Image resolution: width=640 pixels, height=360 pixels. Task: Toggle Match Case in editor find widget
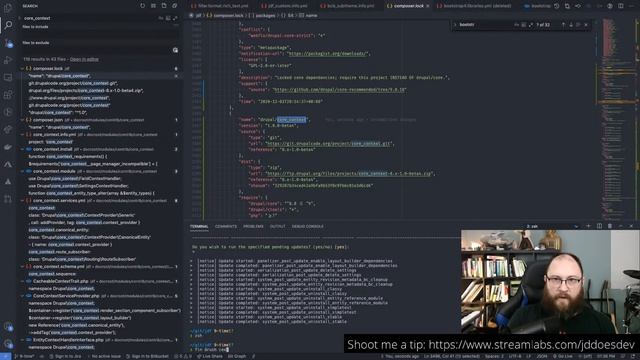tap(516, 25)
